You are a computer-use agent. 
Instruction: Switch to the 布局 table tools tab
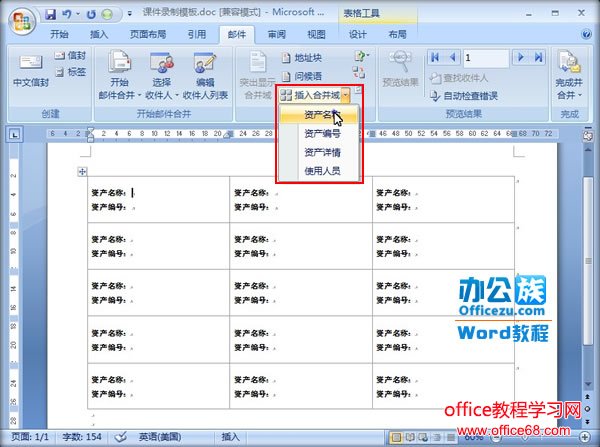[397, 34]
